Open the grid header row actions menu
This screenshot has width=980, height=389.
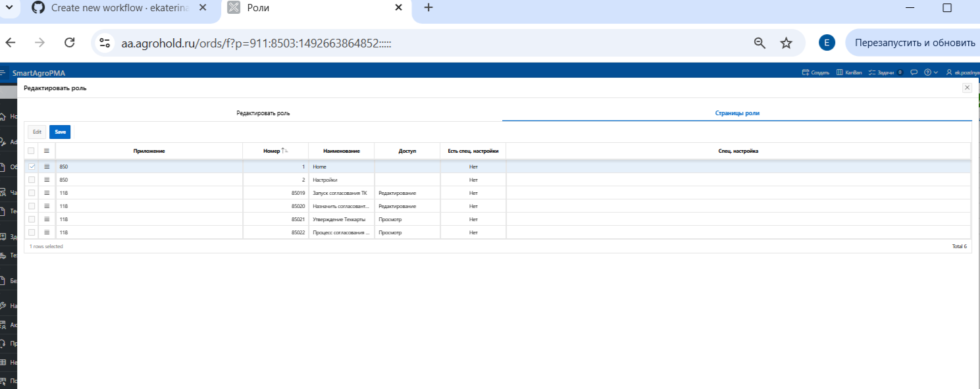47,151
